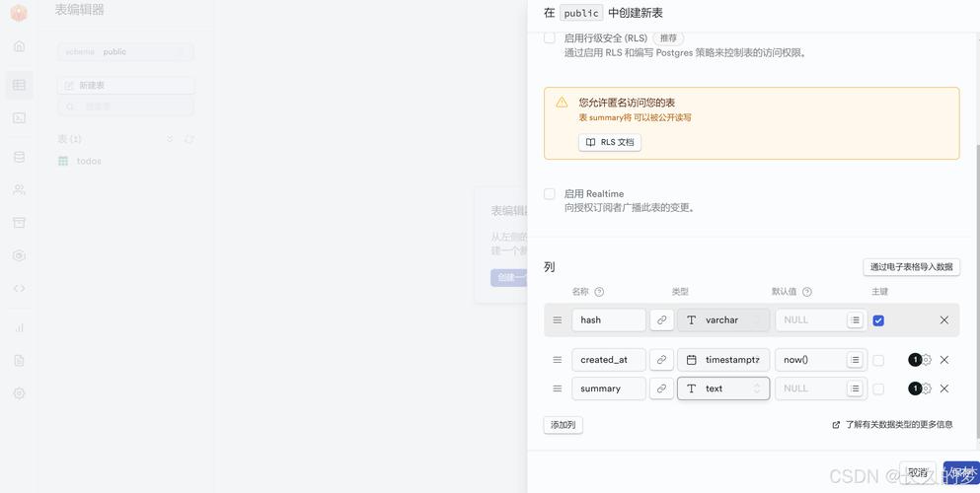Open the Settings gear sidebar icon
The image size is (980, 493).
coord(20,393)
